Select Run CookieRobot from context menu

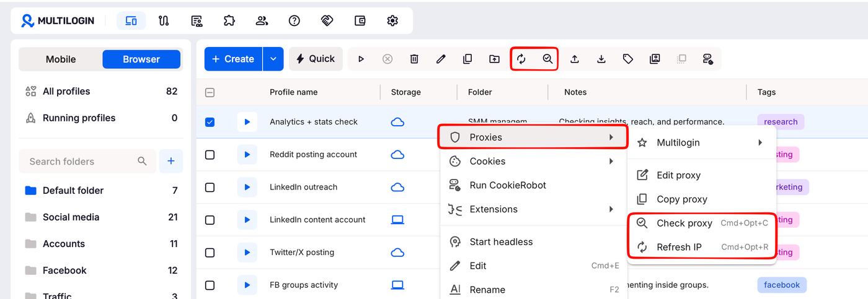tap(533, 185)
